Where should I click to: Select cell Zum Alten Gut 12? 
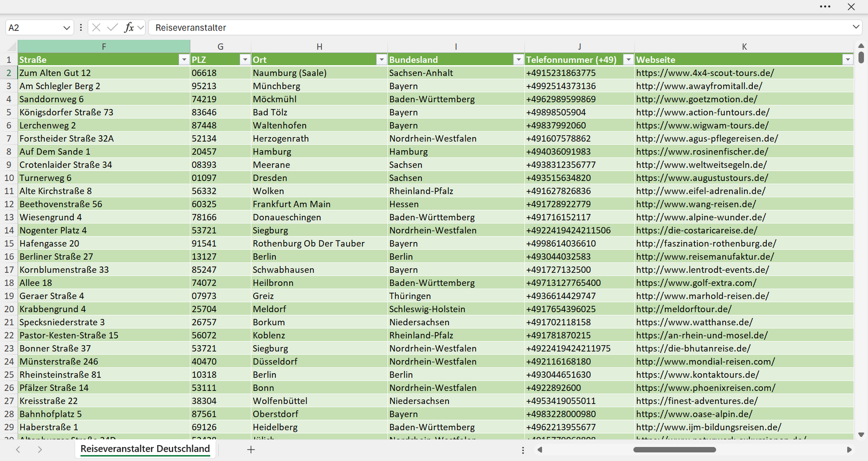(104, 73)
